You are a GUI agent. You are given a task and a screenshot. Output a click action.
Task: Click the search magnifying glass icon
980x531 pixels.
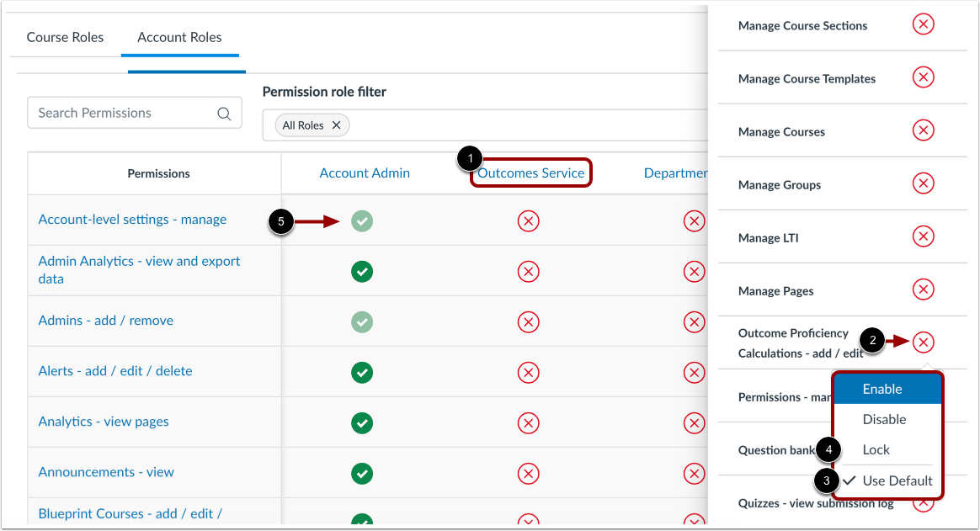coord(223,112)
